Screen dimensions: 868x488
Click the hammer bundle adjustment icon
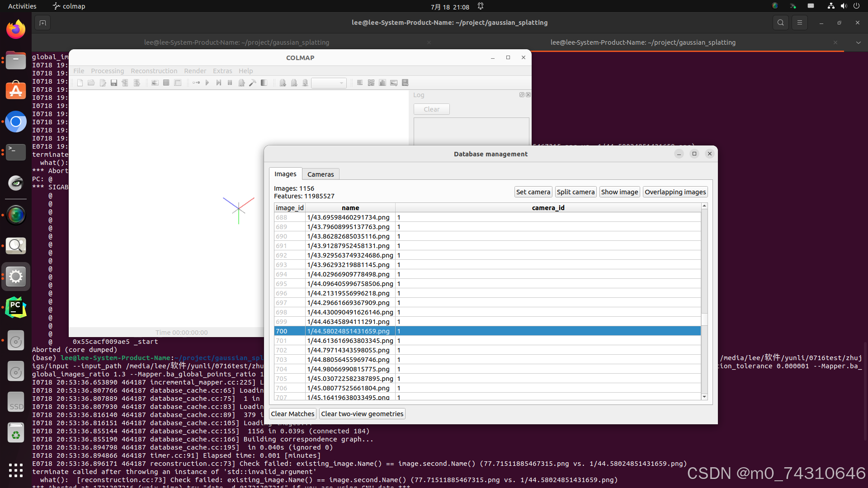click(x=253, y=83)
